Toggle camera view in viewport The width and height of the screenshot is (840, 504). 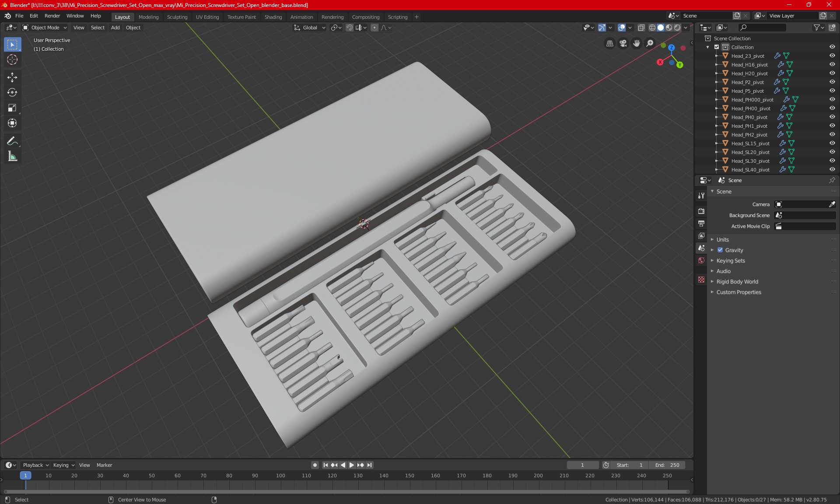623,43
